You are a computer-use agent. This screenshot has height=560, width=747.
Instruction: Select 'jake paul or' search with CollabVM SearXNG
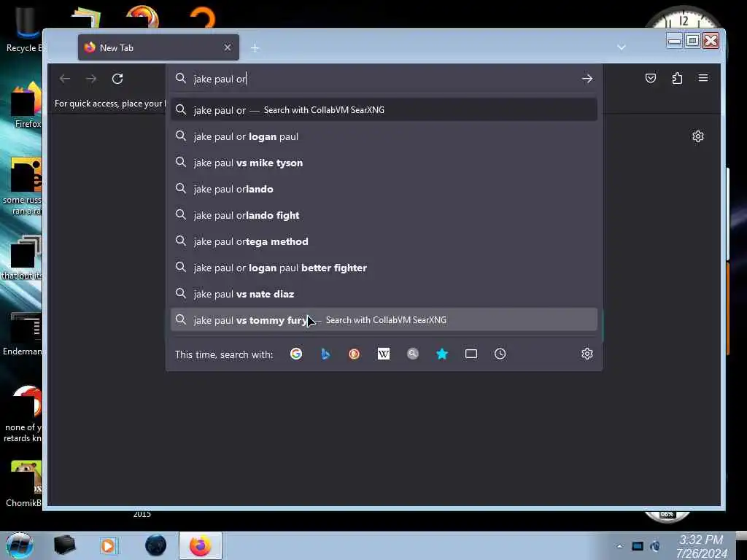(384, 110)
